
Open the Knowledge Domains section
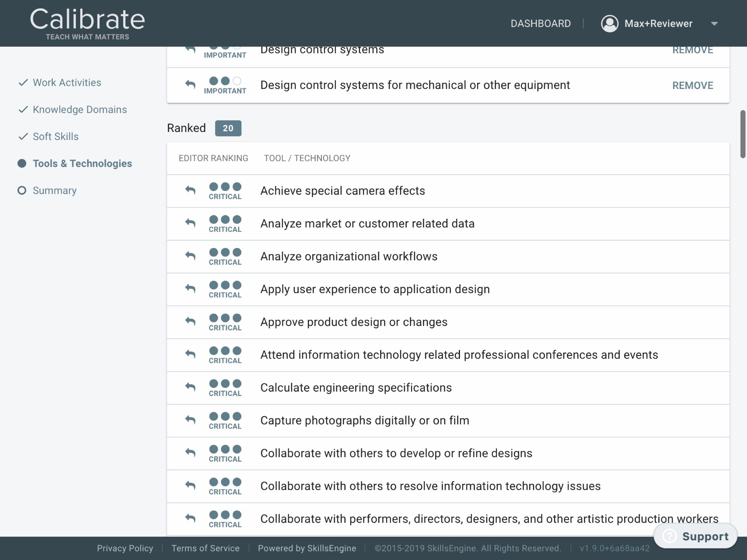[x=80, y=110]
